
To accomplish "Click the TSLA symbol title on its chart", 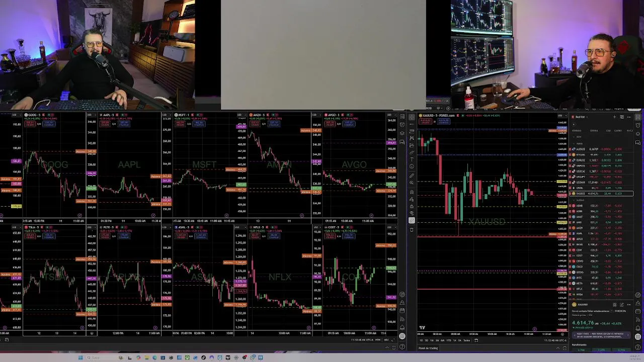I will click(x=33, y=227).
